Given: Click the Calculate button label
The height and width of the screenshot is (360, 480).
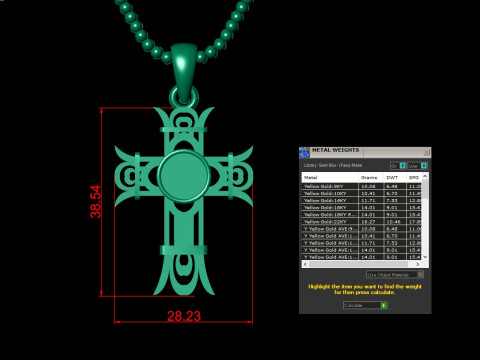Looking at the screenshot, I should [x=353, y=305].
